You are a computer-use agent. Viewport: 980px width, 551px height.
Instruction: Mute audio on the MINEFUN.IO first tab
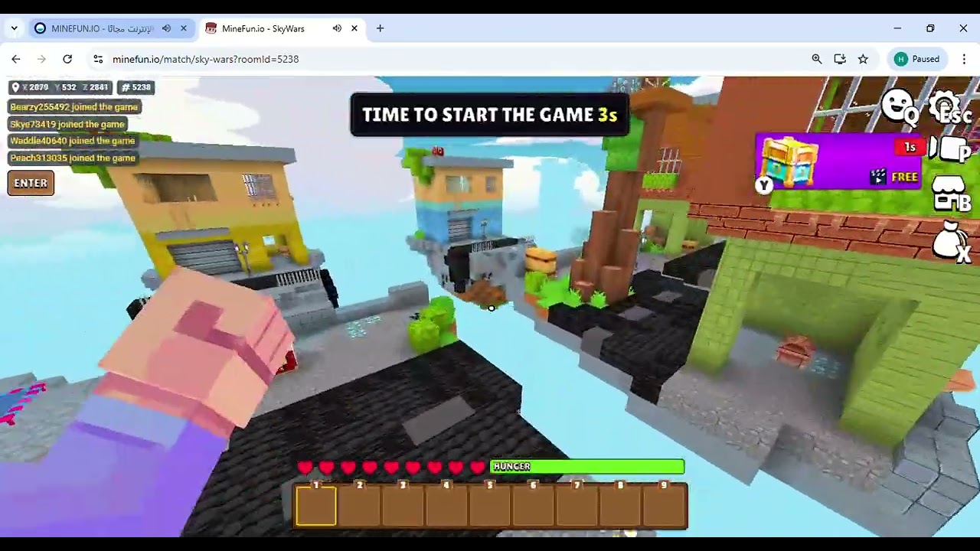point(166,28)
